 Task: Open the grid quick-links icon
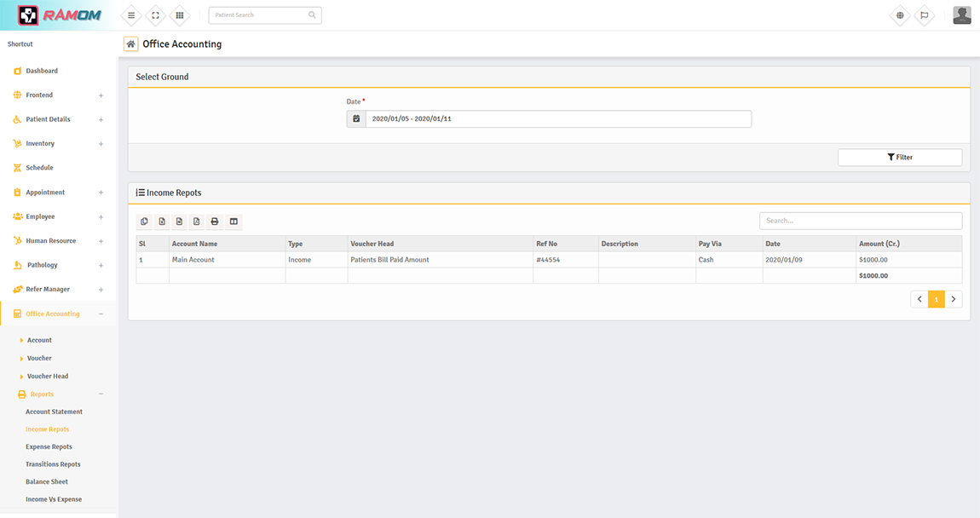click(179, 15)
